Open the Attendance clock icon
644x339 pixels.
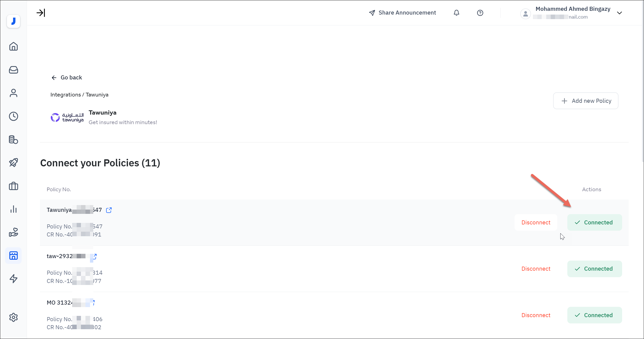point(14,116)
